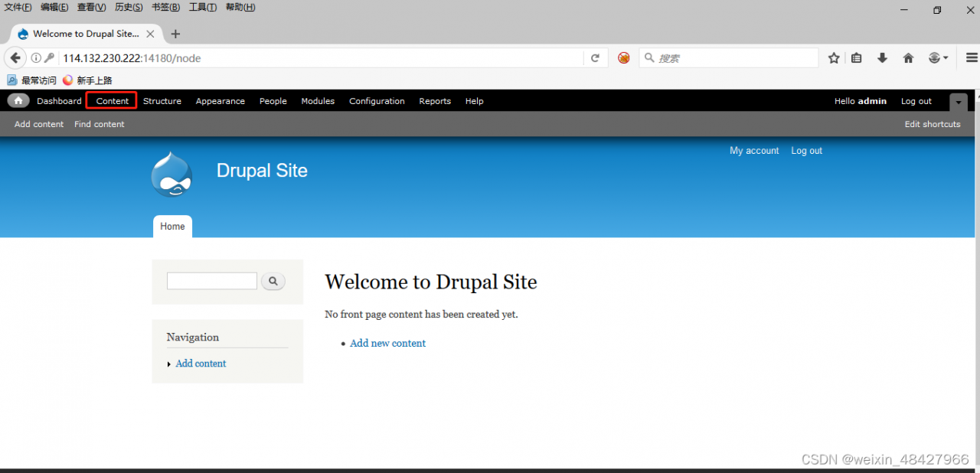Open the hamburger menu icon
980x473 pixels.
click(972, 58)
